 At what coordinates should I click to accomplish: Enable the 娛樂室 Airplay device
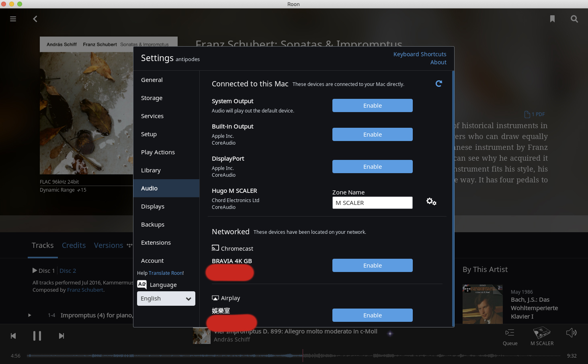coord(372,315)
